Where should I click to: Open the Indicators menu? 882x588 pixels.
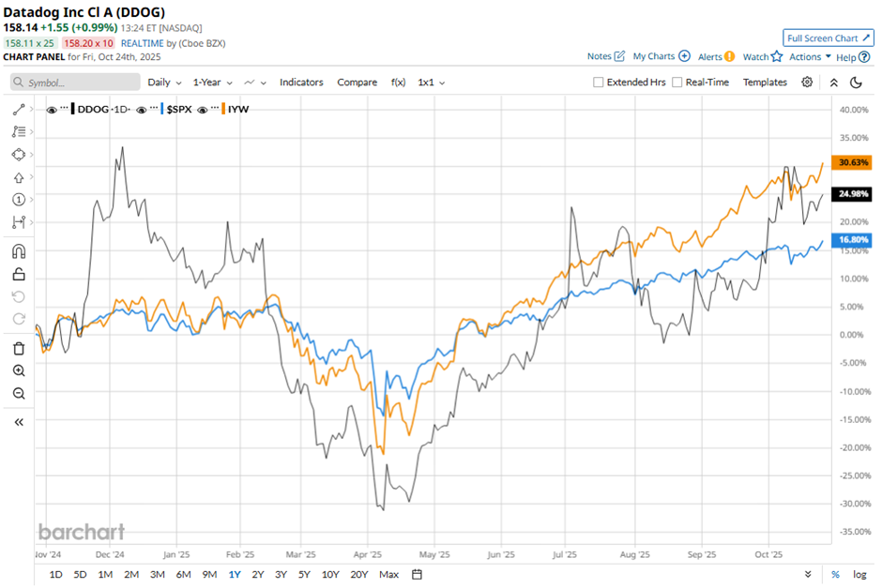(301, 83)
